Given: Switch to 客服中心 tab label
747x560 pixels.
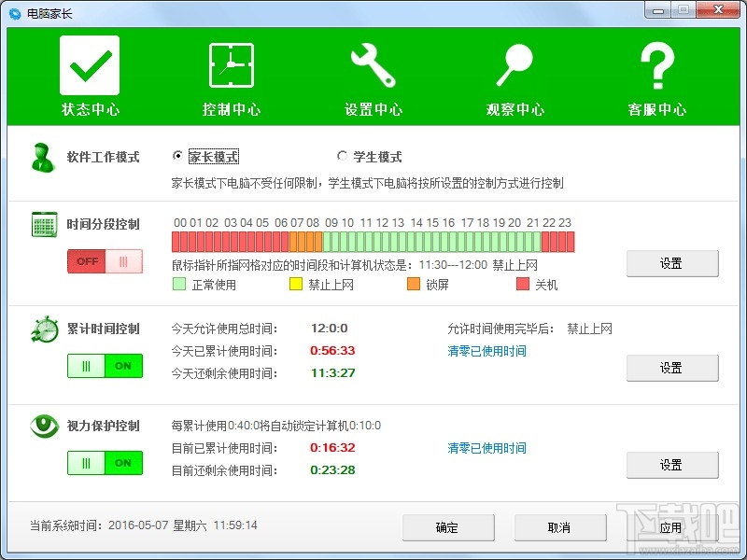Looking at the screenshot, I should (657, 109).
